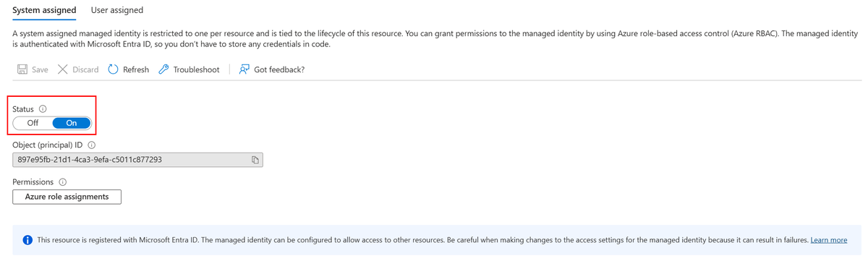Viewport: 868px width, 264px height.
Task: Click the Refresh toolbar label
Action: (136, 69)
